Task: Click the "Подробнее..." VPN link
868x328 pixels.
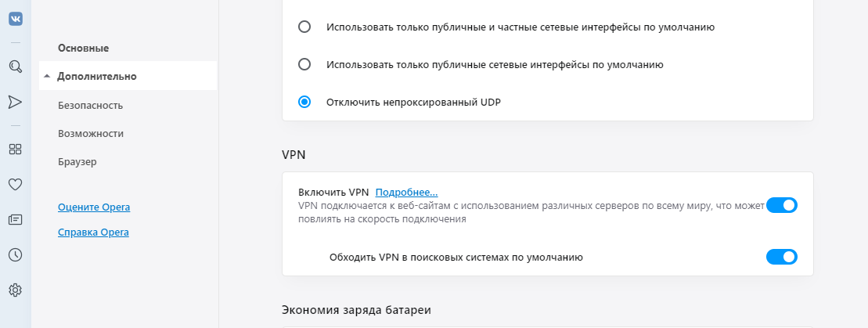Action: point(406,193)
